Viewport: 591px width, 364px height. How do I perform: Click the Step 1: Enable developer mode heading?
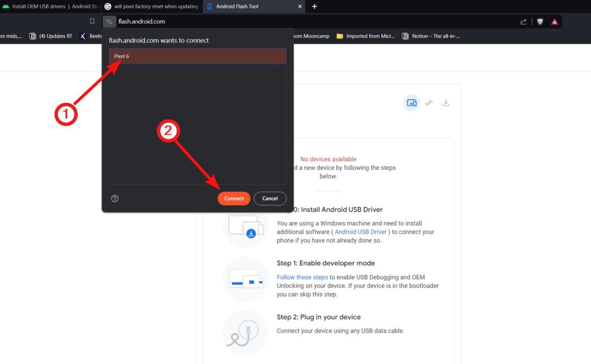326,263
